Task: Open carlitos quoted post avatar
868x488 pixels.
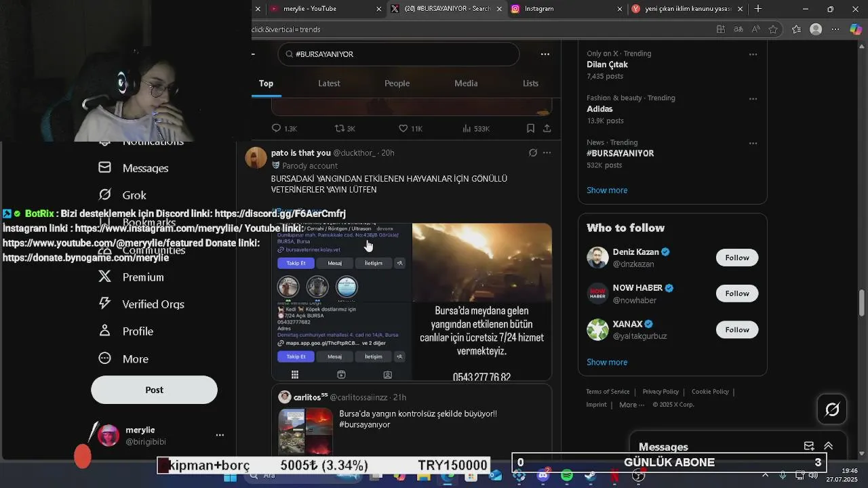Action: [x=285, y=397]
